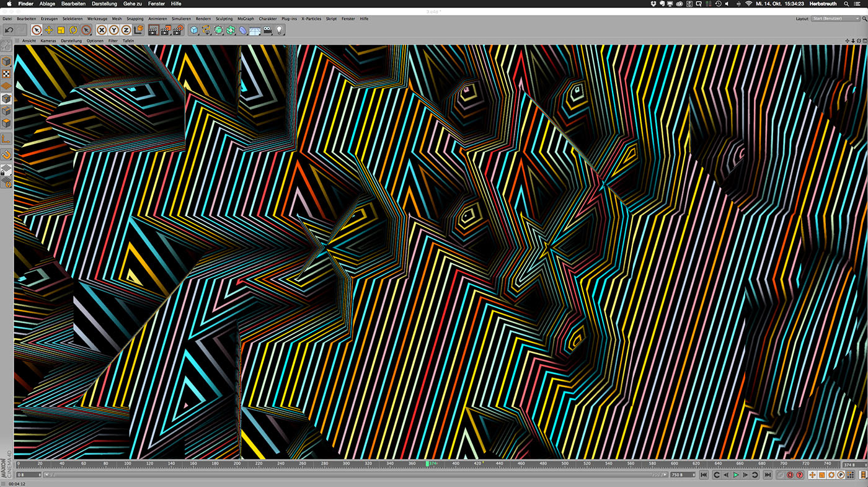868x487 pixels.
Task: Jump to next keyframe
Action: (755, 475)
